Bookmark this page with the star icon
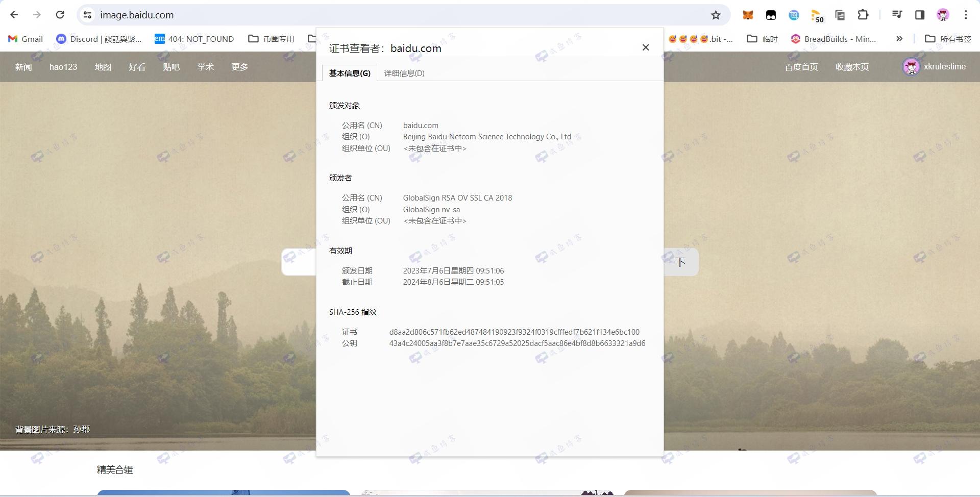The width and height of the screenshot is (980, 497). pyautogui.click(x=716, y=15)
